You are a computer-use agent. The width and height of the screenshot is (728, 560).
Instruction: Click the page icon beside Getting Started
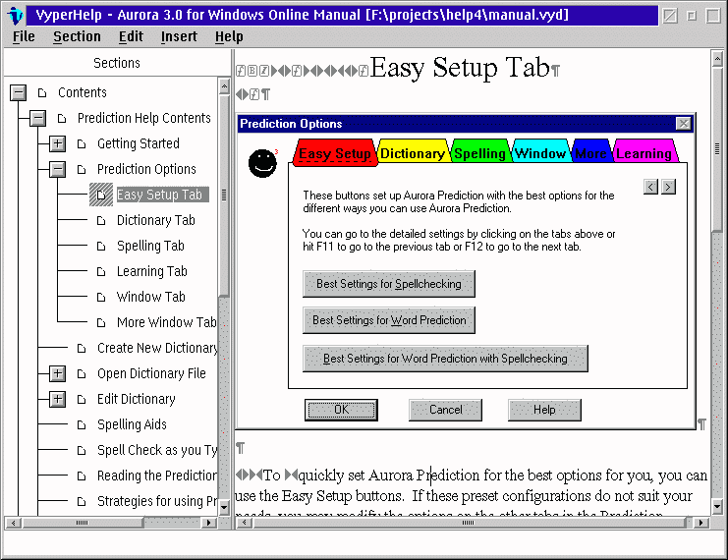(82, 144)
